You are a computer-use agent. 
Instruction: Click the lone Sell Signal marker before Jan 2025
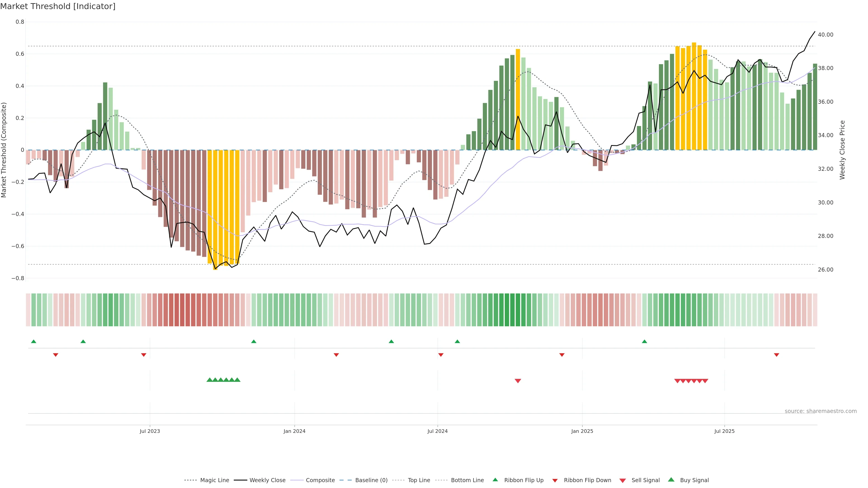click(x=518, y=381)
